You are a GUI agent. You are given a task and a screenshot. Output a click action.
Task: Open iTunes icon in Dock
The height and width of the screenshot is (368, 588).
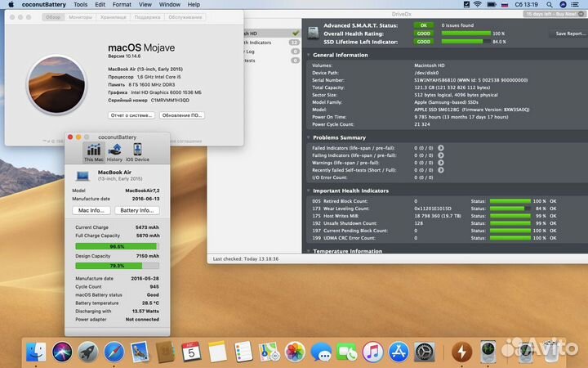[372, 352]
